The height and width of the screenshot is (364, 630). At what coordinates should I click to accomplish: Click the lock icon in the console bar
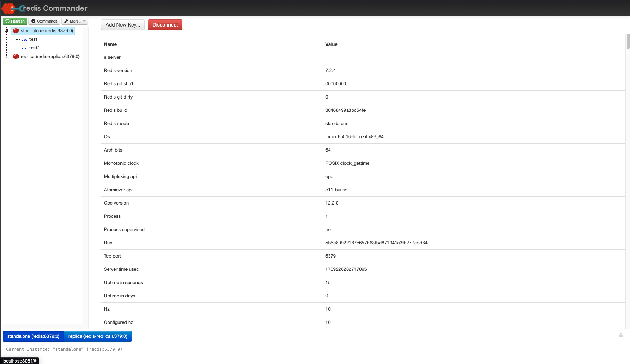tap(621, 335)
